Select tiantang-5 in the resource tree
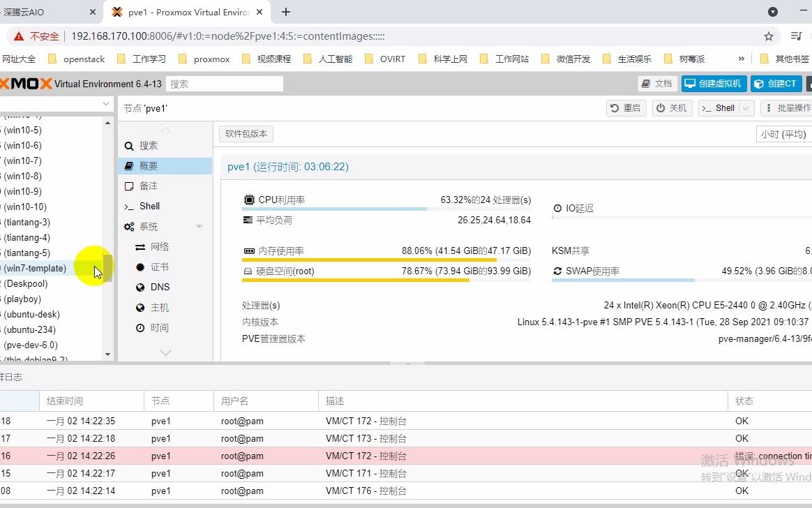Screen dimensions: 812x508 [x=27, y=253]
